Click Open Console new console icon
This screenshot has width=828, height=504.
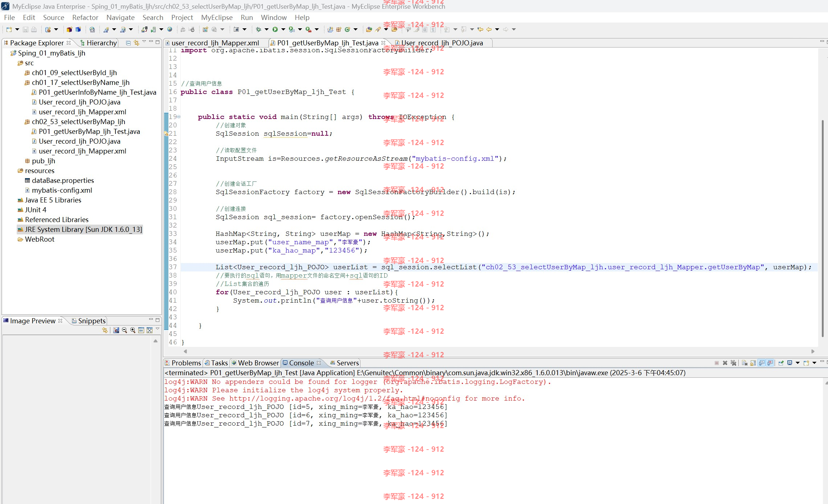coord(806,363)
